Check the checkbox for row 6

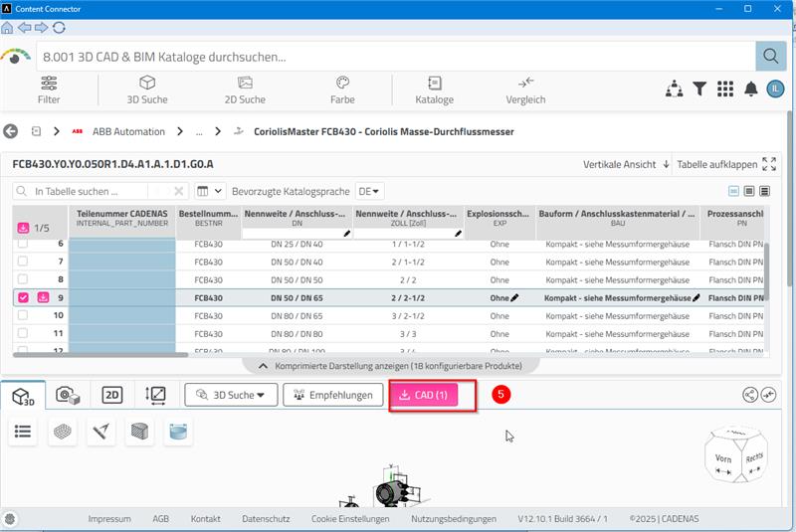click(x=23, y=244)
